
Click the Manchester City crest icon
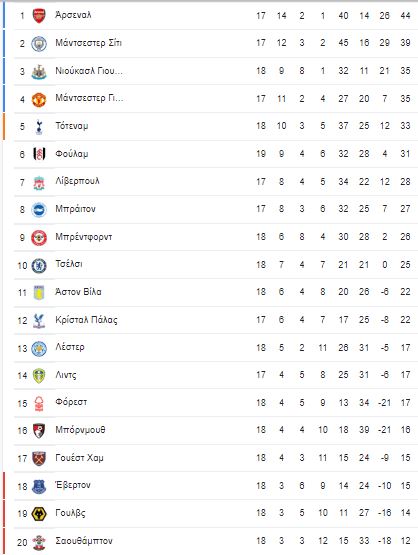[39, 44]
